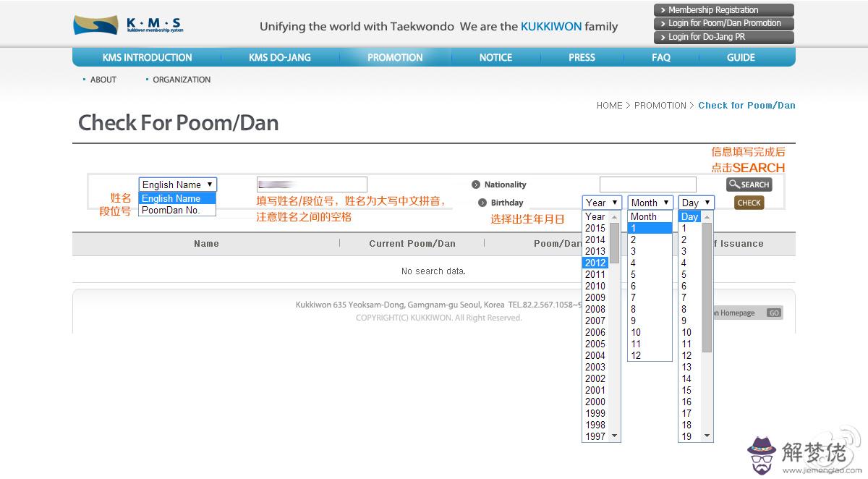Select 2005 in the Year list

[595, 344]
